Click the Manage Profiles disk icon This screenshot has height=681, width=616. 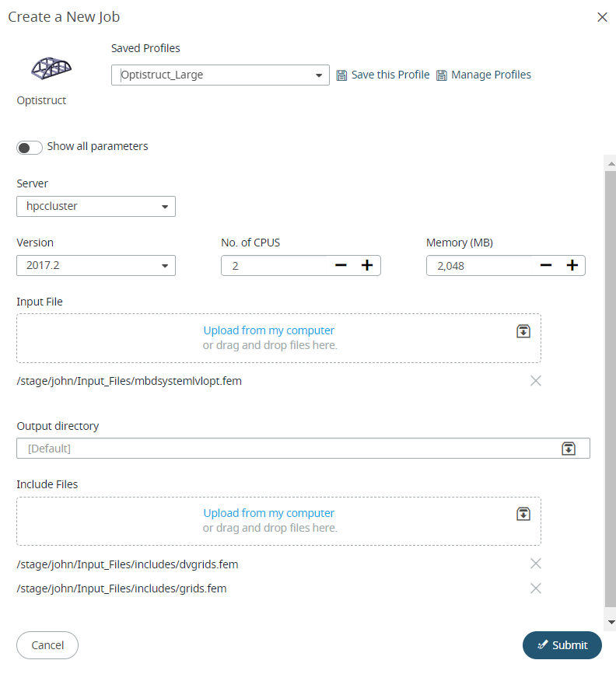point(442,75)
